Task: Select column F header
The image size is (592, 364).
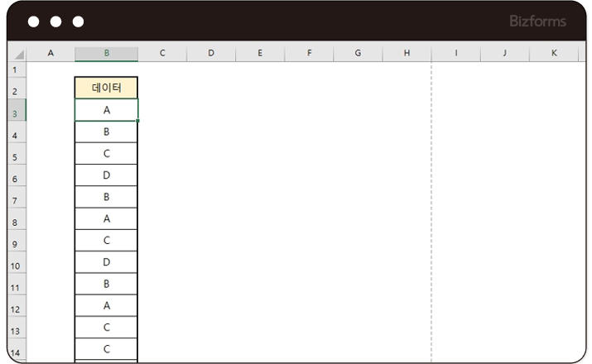Action: (x=309, y=53)
